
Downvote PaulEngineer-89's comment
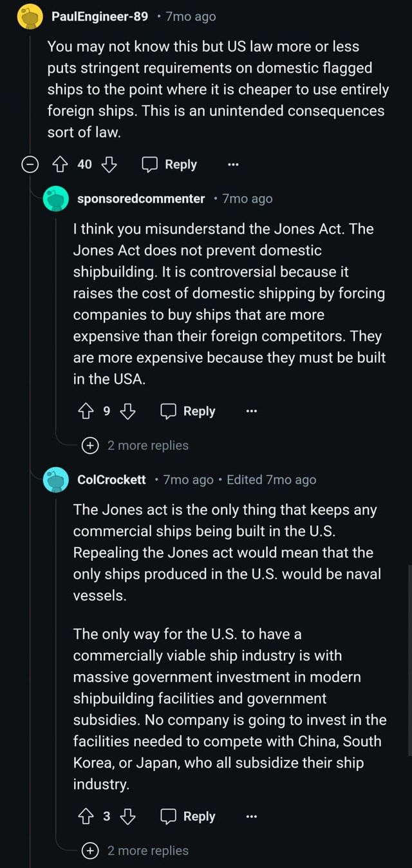tap(109, 165)
